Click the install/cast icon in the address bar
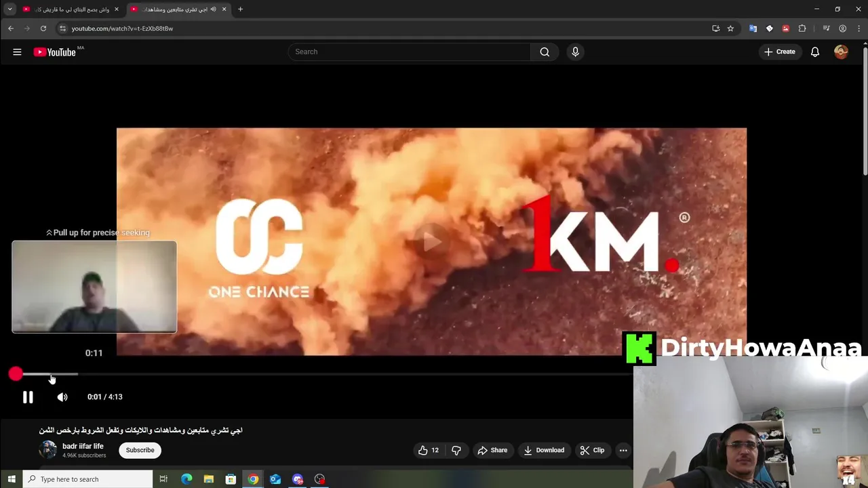Viewport: 868px width, 488px height. [715, 28]
